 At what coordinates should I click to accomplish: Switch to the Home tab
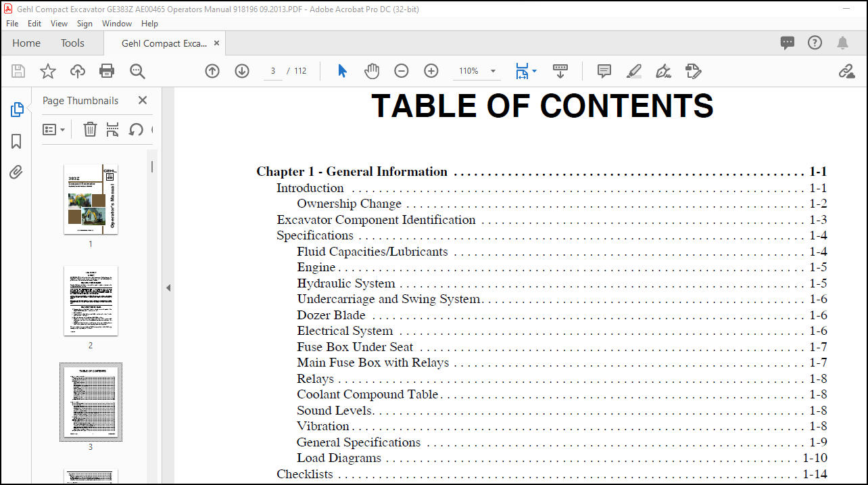[26, 43]
